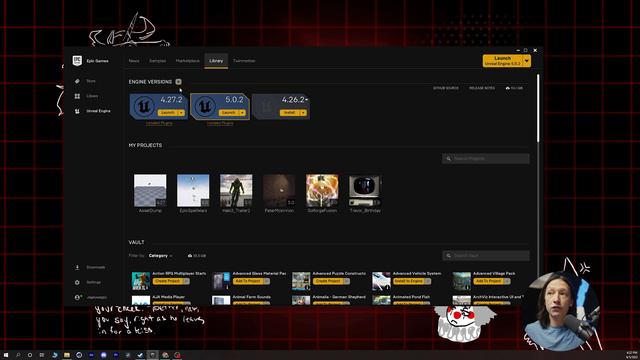Open Installed Plugins link under 5.0.2

click(x=220, y=123)
